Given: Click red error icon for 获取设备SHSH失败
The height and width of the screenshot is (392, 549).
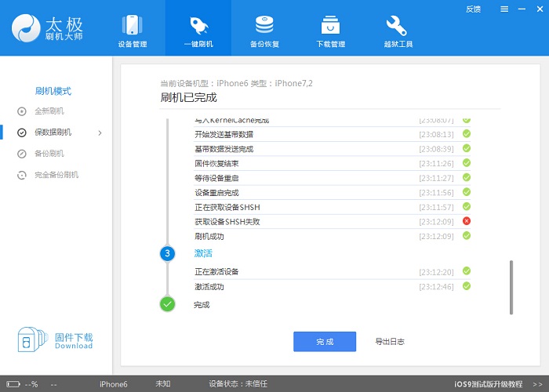Looking at the screenshot, I should click(x=467, y=221).
